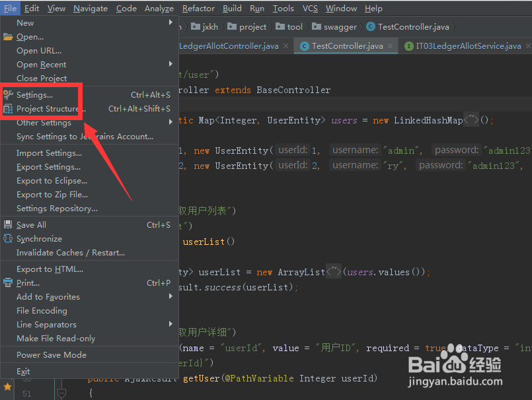Image resolution: width=532 pixels, height=400 pixels.
Task: Click the interface icon on IT03LedgerAllotService.java tab
Action: click(409, 46)
